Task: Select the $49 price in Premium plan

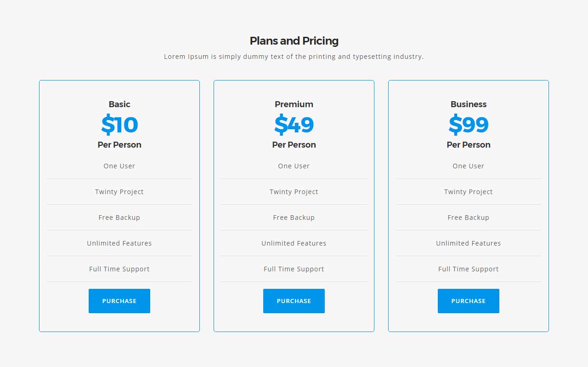Action: (294, 125)
